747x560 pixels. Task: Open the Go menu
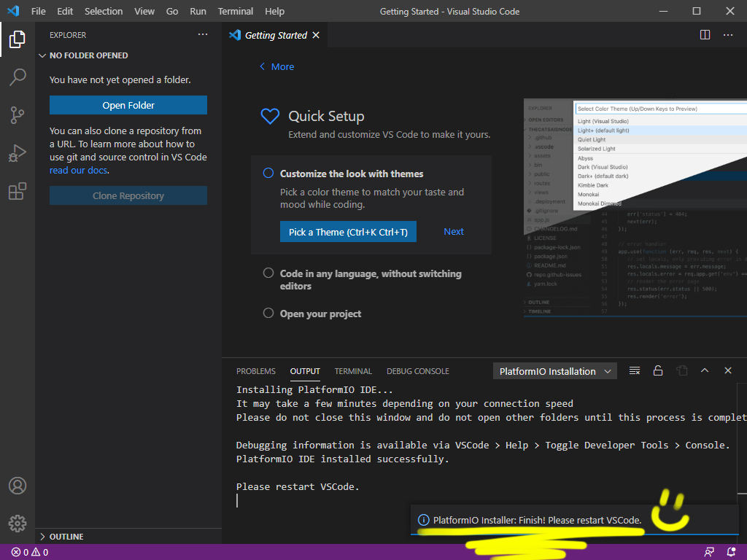point(172,11)
